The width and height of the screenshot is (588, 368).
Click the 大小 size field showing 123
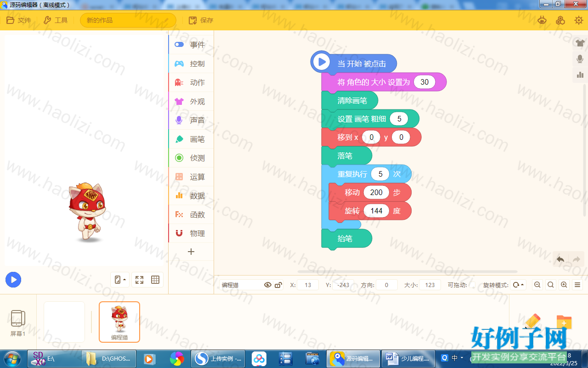(430, 285)
